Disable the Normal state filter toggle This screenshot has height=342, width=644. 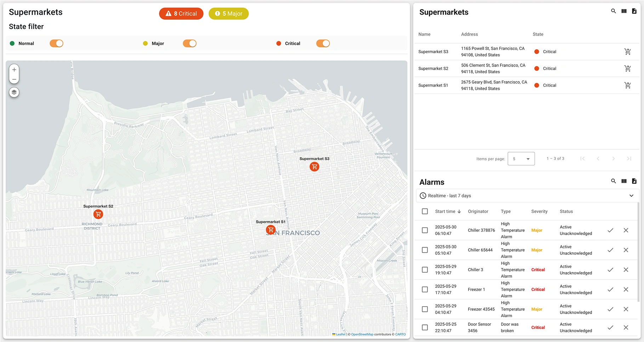point(56,43)
